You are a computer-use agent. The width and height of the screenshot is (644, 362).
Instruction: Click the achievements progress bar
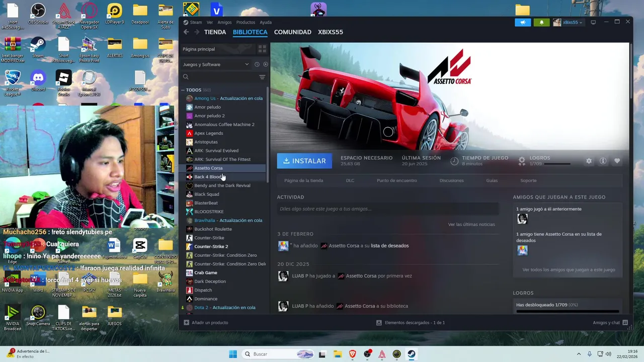tap(568, 312)
